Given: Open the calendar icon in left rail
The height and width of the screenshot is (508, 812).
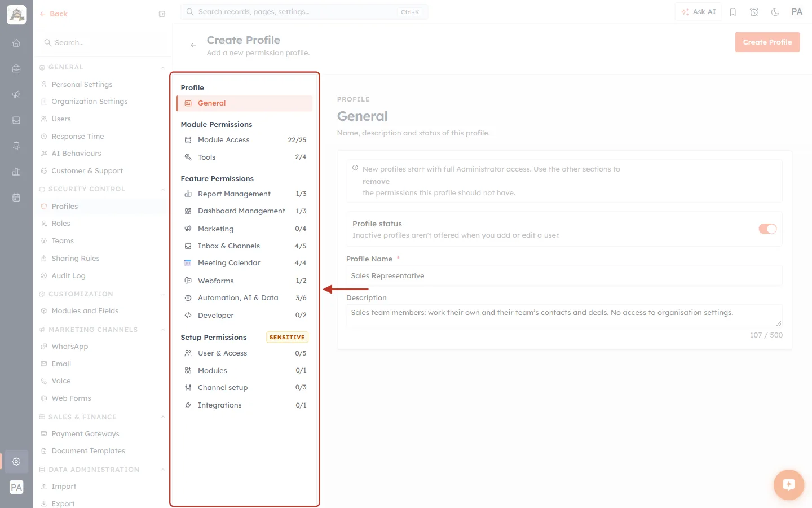Looking at the screenshot, I should pyautogui.click(x=16, y=198).
